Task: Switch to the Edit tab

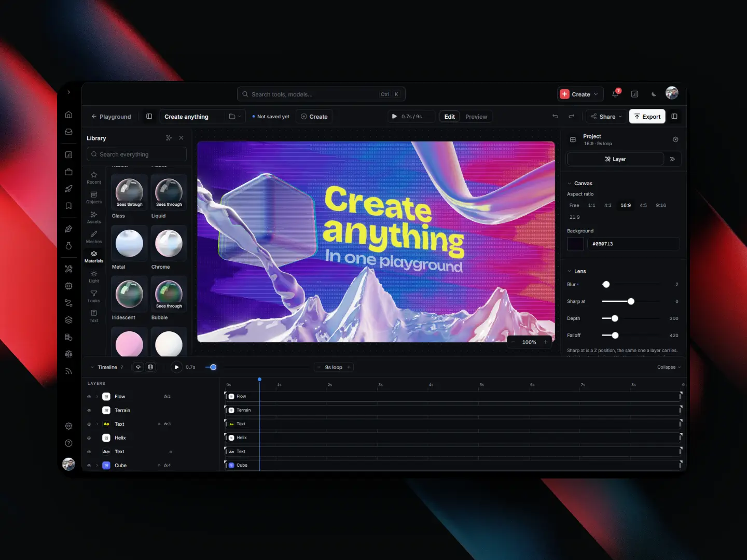Action: click(450, 117)
